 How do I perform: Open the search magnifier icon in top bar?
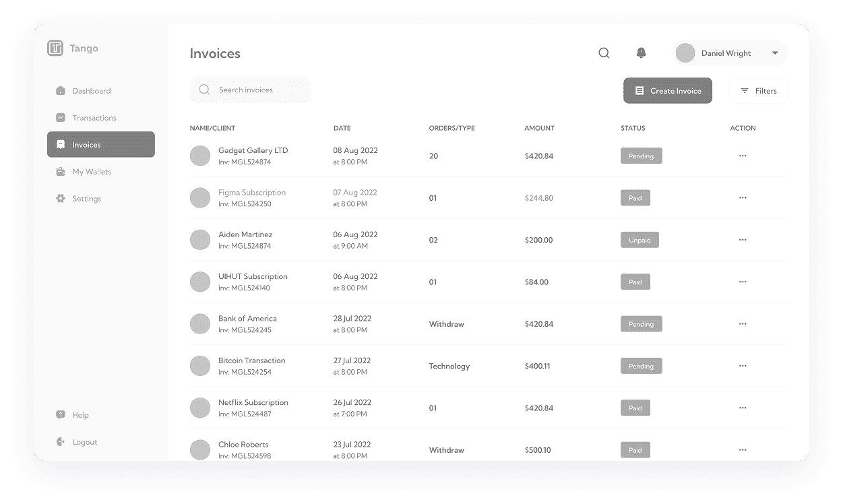tap(604, 53)
